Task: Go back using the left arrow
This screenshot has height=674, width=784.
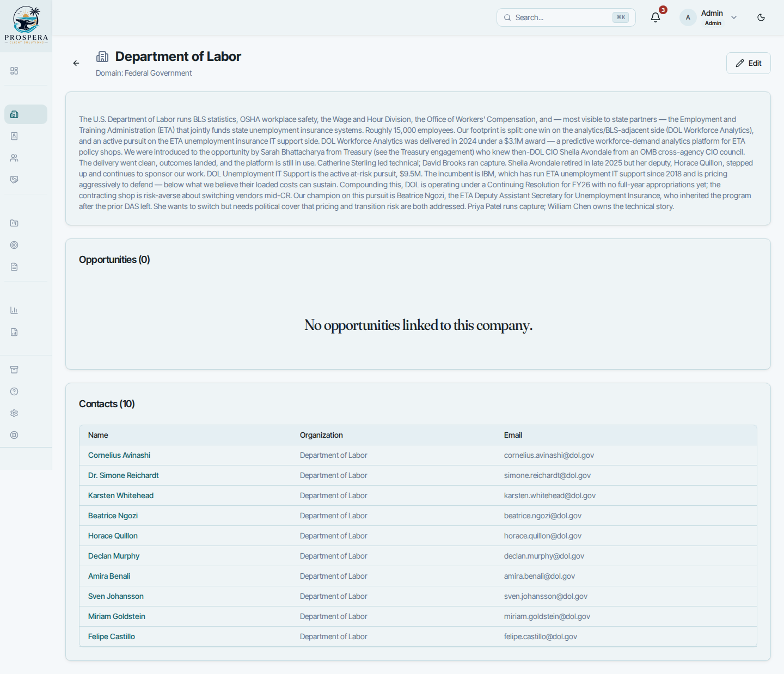Action: click(76, 63)
